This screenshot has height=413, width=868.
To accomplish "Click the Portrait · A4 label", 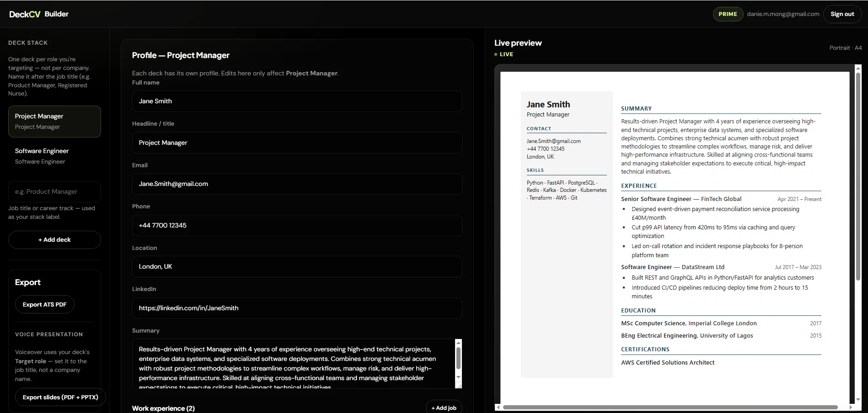I will pos(846,48).
